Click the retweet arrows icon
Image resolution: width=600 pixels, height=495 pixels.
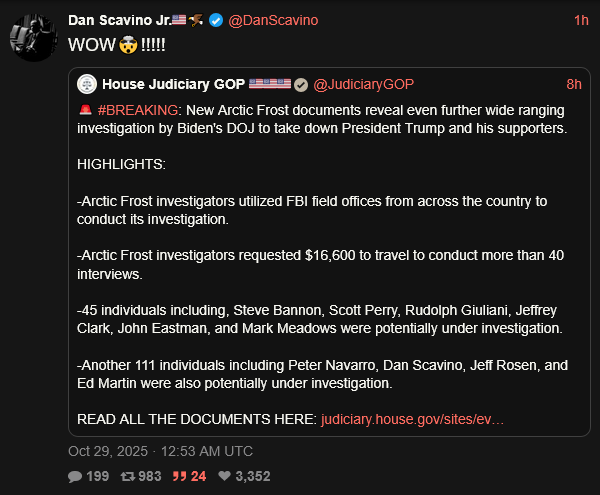pyautogui.click(x=126, y=476)
